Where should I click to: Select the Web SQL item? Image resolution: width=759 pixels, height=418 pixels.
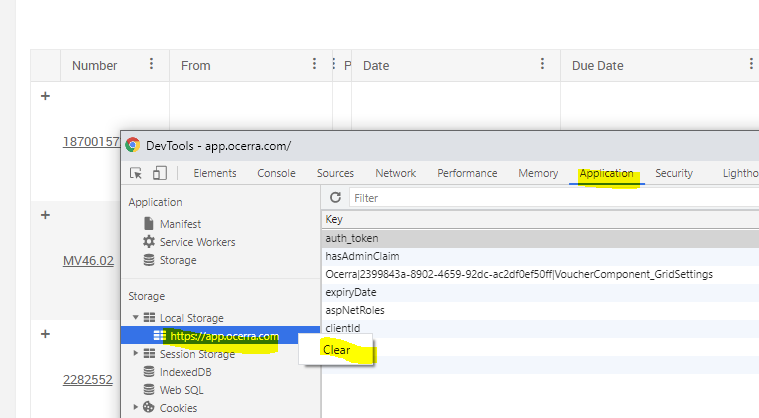[x=182, y=390]
